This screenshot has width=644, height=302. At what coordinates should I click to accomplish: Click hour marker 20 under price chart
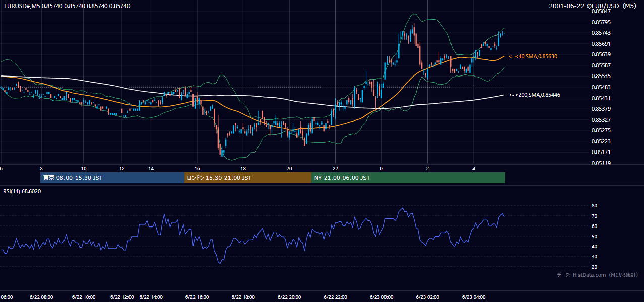click(x=289, y=168)
